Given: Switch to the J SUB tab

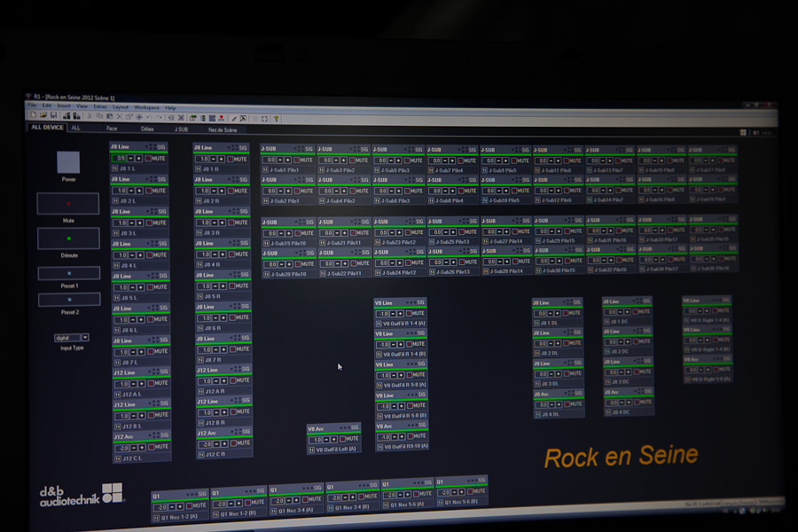Looking at the screenshot, I should 181,129.
